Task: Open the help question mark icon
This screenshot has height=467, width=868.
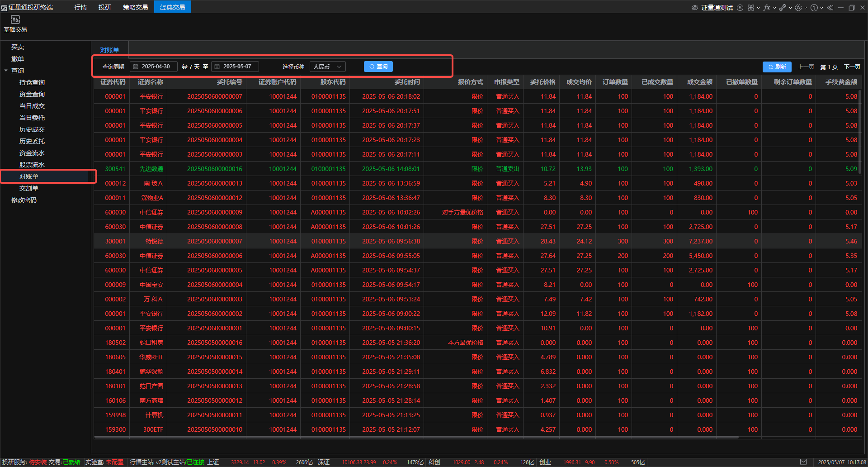Action: tap(814, 8)
